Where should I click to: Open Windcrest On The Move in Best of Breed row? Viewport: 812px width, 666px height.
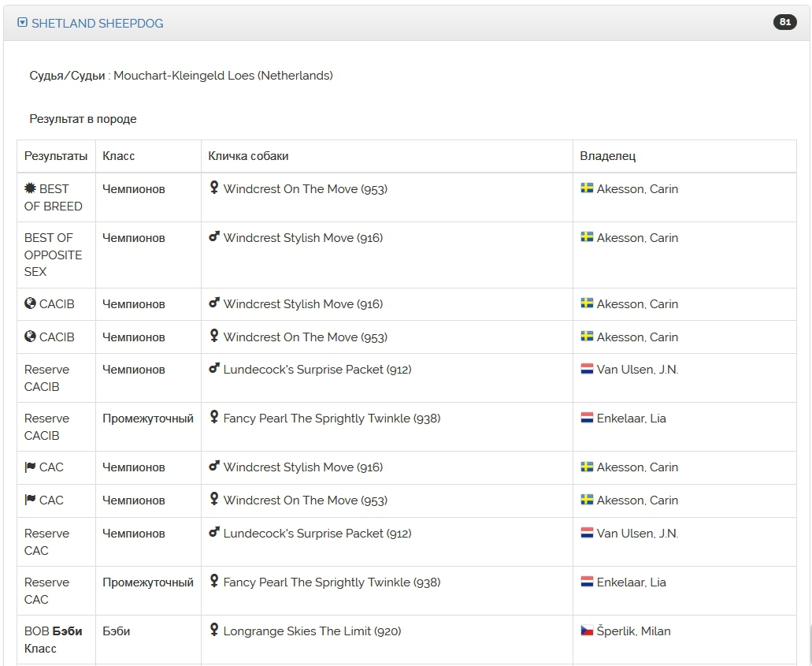point(305,189)
